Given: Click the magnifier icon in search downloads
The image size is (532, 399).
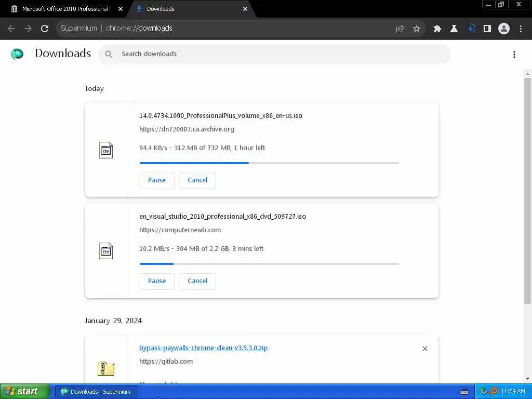Looking at the screenshot, I should tap(109, 54).
